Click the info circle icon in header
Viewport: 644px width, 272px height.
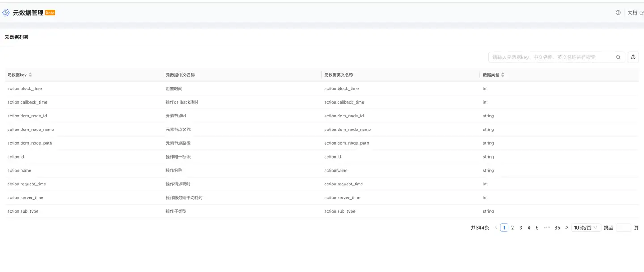pos(618,13)
